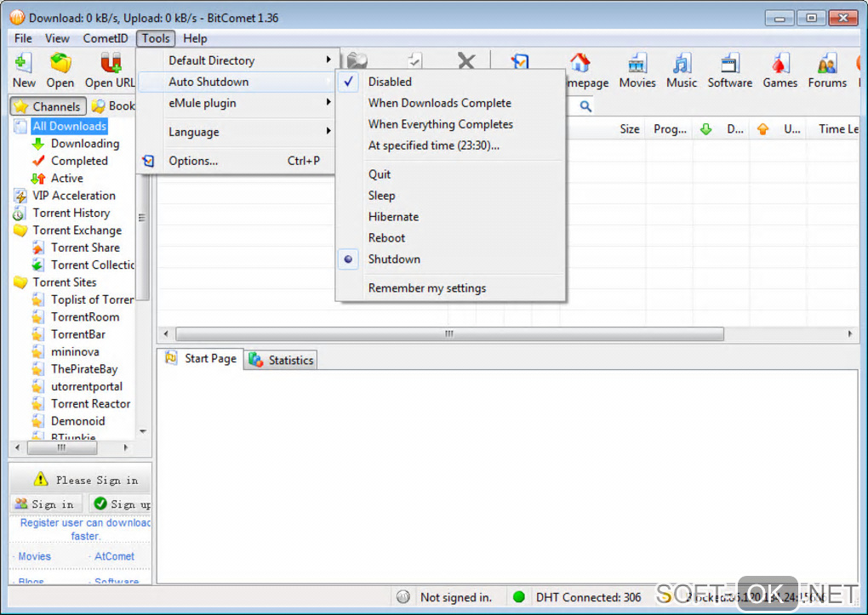Click the New torrent toolbar icon
Viewport: 868px width, 615px height.
(23, 63)
